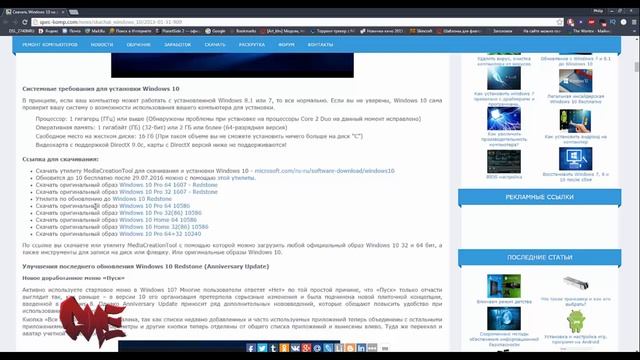Open the Chrome menu icon
This screenshot has height=360, width=640.
point(634,22)
